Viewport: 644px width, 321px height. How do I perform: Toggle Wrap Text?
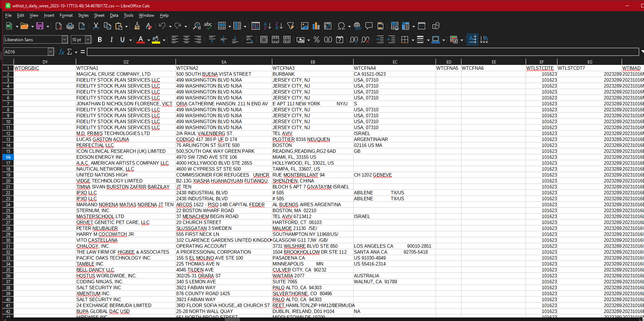click(x=250, y=39)
